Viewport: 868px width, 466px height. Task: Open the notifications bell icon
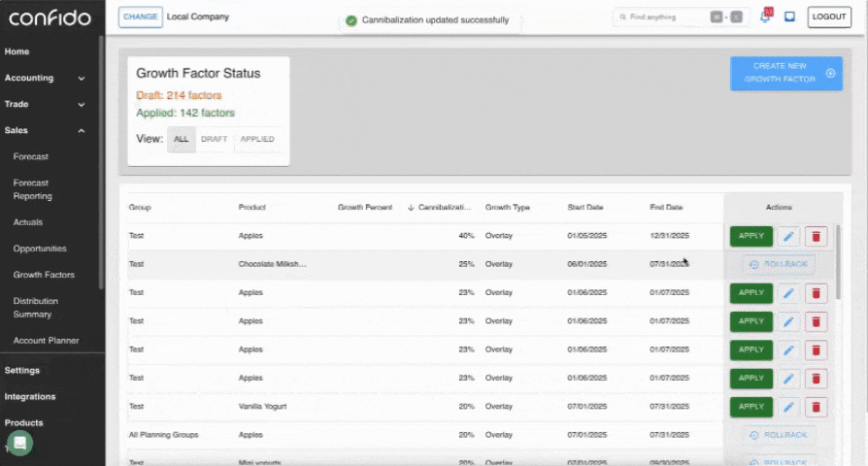click(x=765, y=17)
